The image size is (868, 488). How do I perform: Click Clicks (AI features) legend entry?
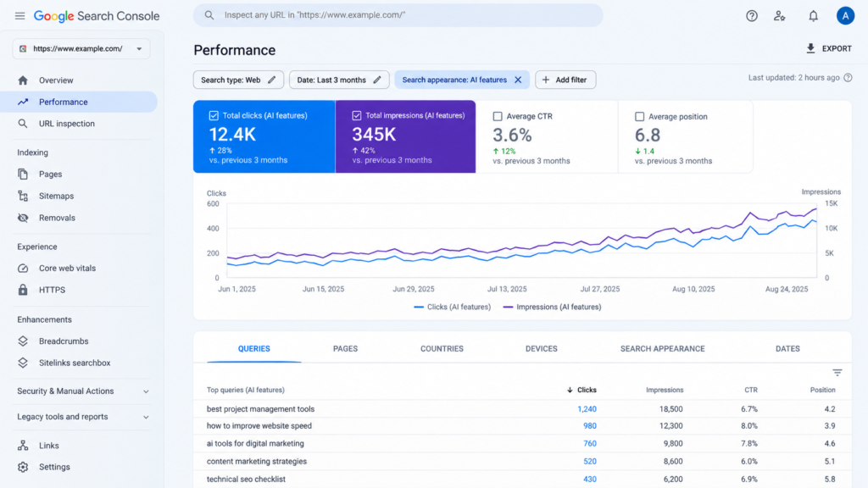[453, 307]
